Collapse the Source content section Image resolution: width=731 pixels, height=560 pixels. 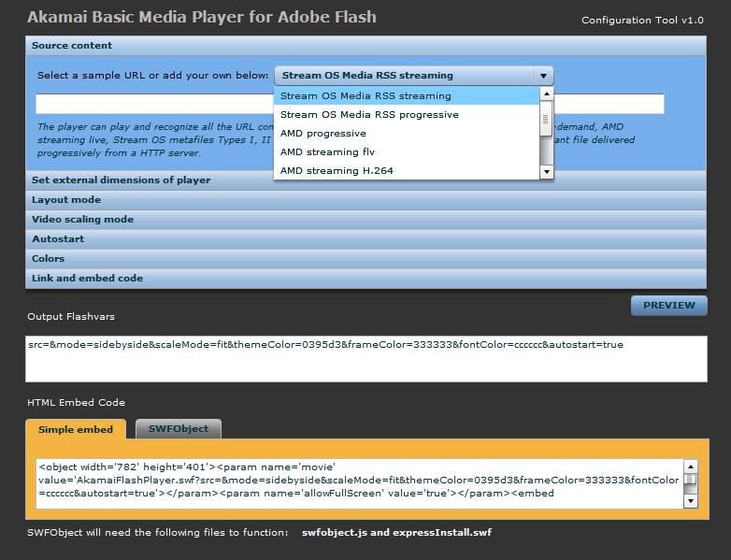pyautogui.click(x=72, y=45)
